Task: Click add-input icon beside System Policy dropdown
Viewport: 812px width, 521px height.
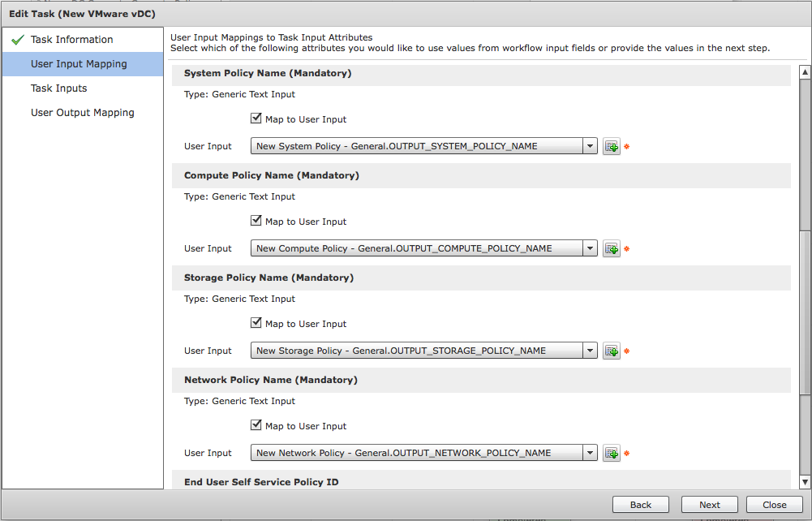Action: 612,147
